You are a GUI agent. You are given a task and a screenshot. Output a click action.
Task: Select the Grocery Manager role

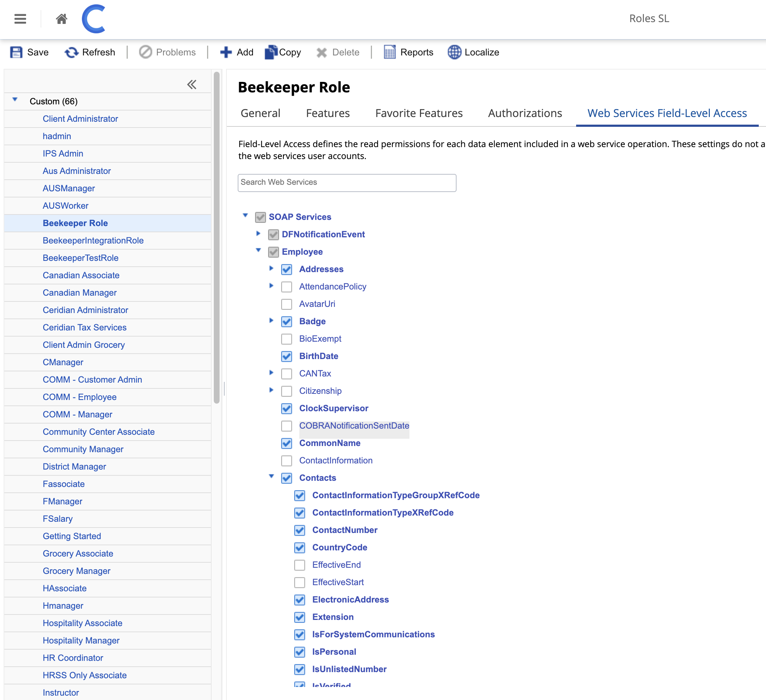point(76,571)
